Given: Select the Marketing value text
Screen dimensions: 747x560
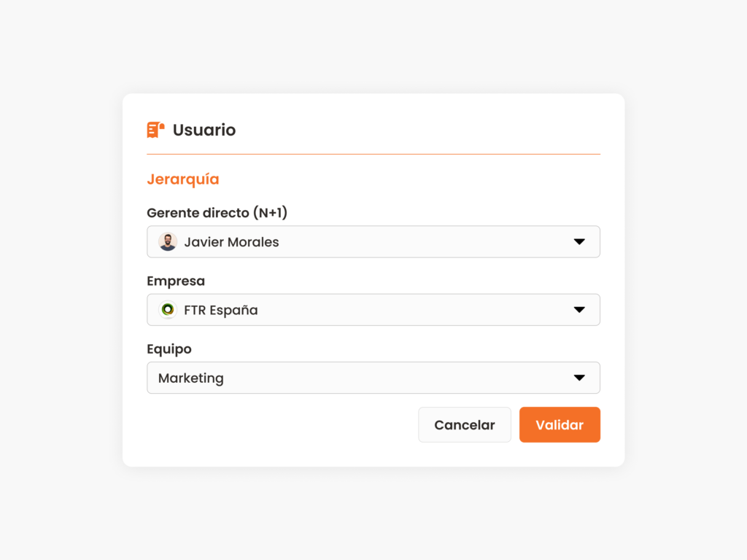Looking at the screenshot, I should click(x=191, y=378).
